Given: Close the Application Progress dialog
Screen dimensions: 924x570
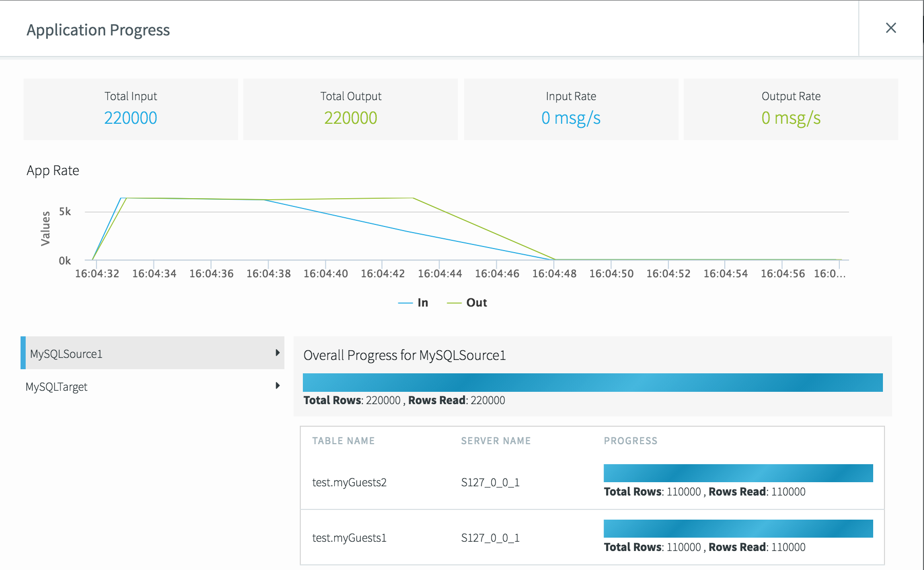Looking at the screenshot, I should [x=891, y=28].
